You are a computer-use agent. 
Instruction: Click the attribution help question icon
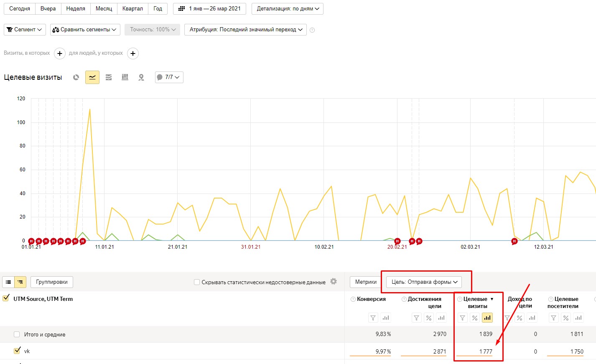(x=312, y=30)
